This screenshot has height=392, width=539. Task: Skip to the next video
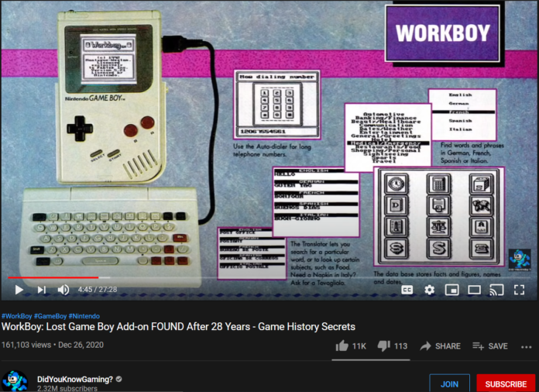point(42,290)
